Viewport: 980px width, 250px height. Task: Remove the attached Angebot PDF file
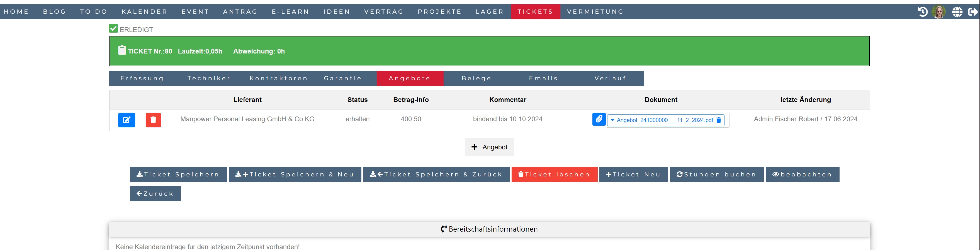pyautogui.click(x=719, y=120)
